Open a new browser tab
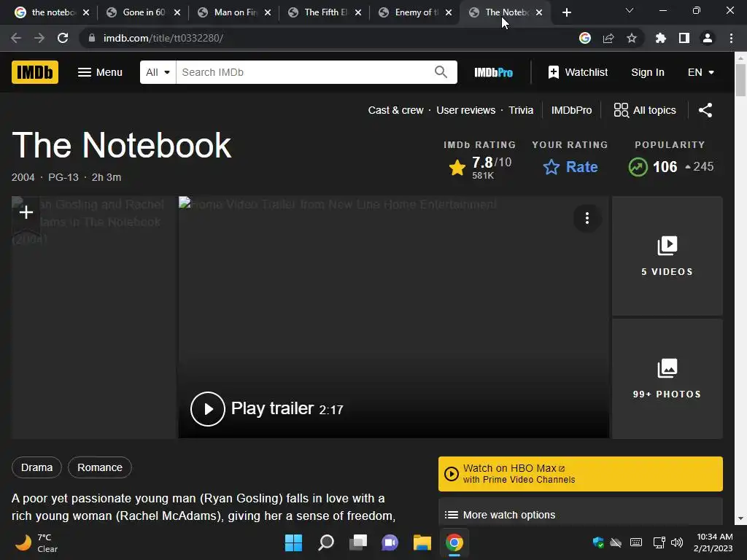 (x=566, y=12)
